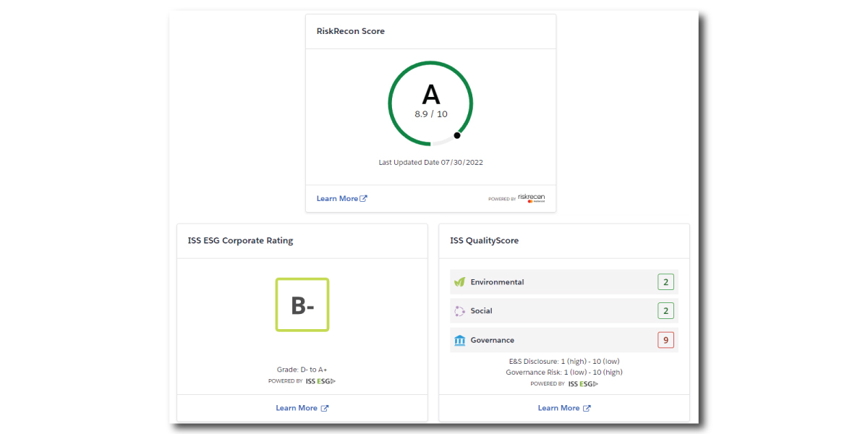The image size is (868, 434).
Task: Click the riskrecon powered-by logo
Action: (x=531, y=198)
